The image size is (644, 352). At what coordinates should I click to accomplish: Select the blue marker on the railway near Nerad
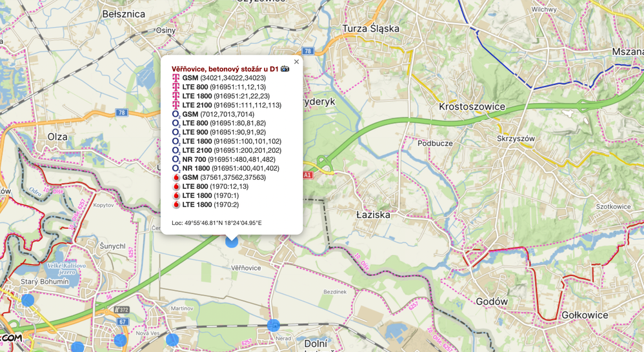[274, 326]
